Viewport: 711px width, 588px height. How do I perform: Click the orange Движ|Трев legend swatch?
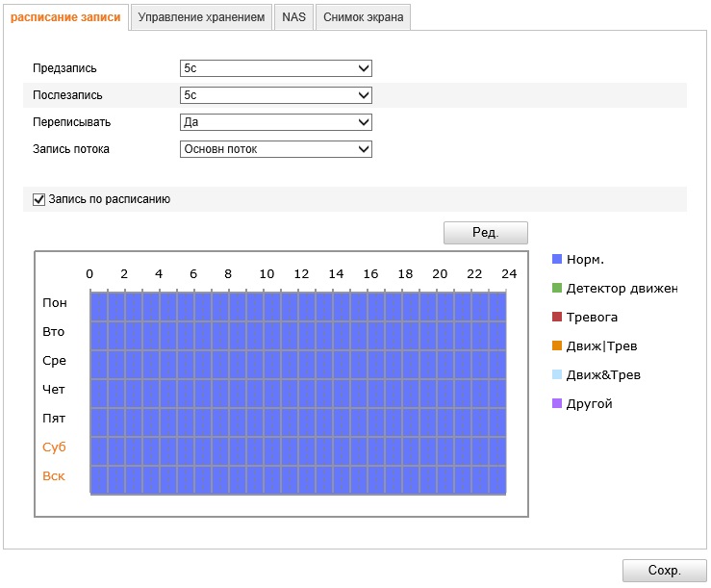(557, 345)
